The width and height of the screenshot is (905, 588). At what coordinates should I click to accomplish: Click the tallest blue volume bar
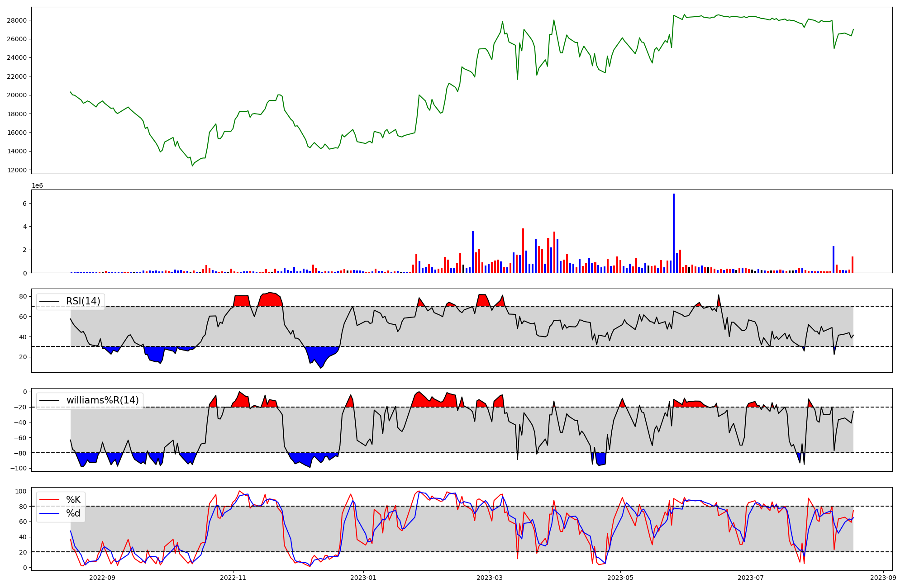click(673, 233)
